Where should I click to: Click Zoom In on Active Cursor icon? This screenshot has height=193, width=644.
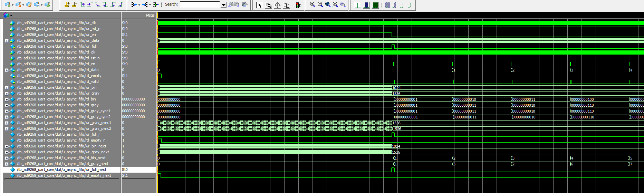coord(335,4)
